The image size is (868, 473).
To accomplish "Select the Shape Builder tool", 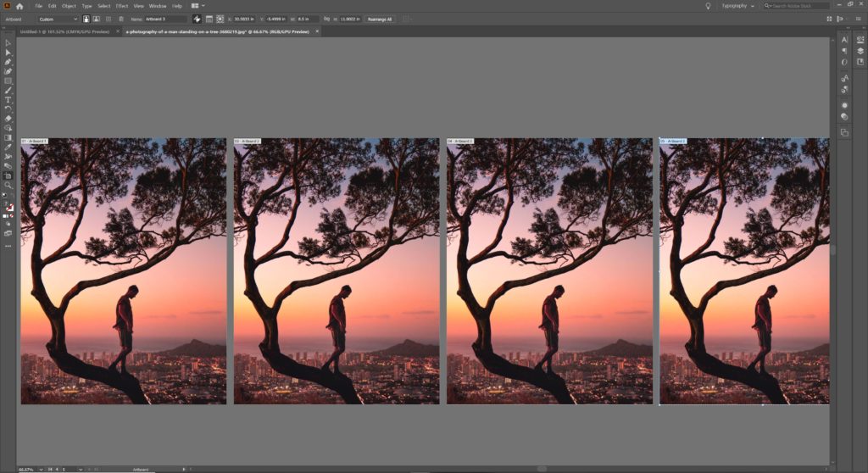I will (8, 128).
